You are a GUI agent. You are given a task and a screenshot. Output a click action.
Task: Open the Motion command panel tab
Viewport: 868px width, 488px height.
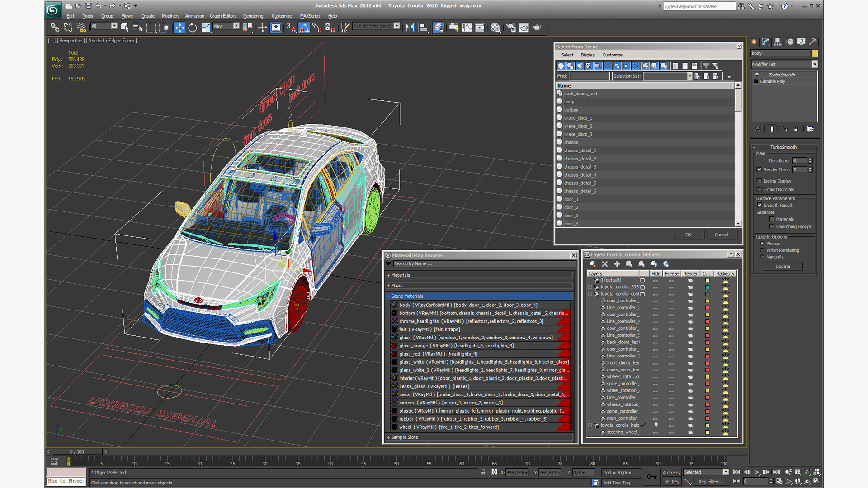790,42
